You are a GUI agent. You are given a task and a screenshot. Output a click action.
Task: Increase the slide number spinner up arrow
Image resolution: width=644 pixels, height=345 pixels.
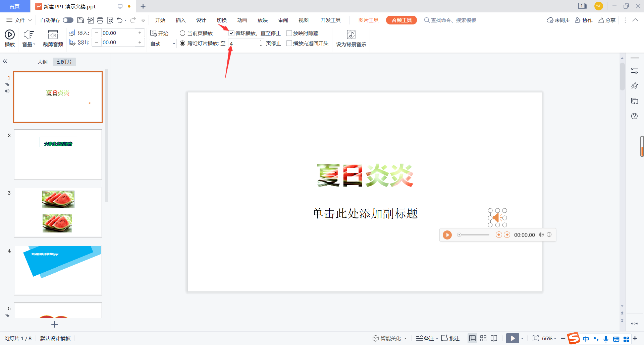(261, 41)
